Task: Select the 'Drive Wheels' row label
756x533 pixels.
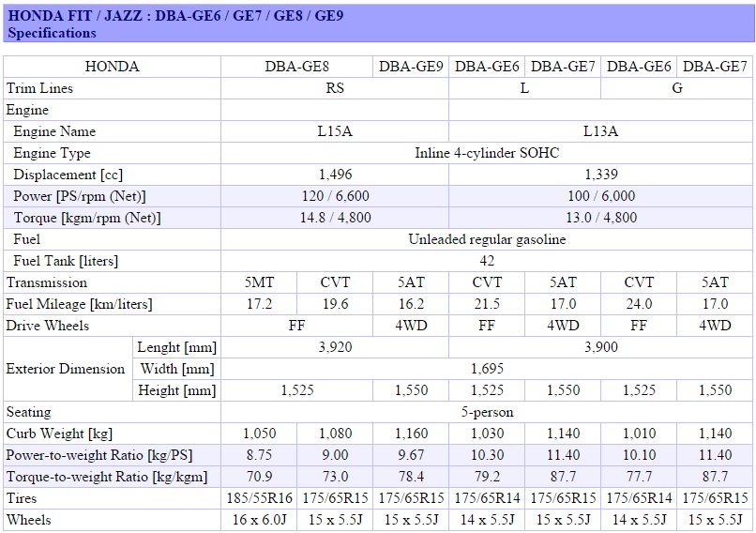Action: tap(48, 326)
